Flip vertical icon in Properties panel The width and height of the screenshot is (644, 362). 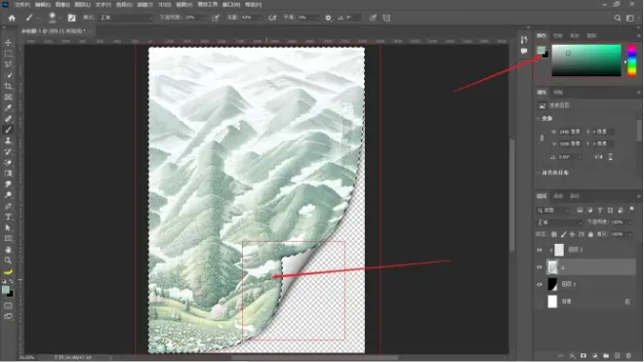click(611, 157)
